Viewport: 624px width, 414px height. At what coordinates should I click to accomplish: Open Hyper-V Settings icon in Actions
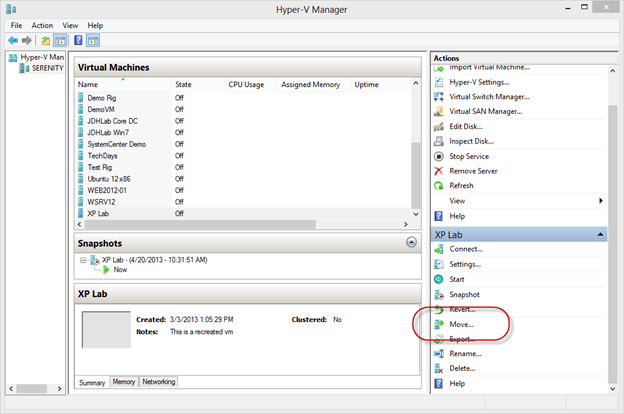(439, 82)
